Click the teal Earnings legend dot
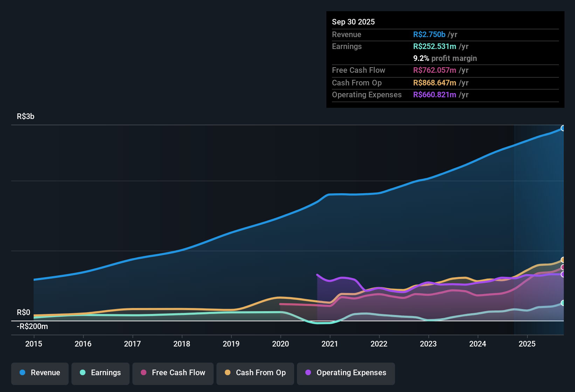 click(83, 373)
